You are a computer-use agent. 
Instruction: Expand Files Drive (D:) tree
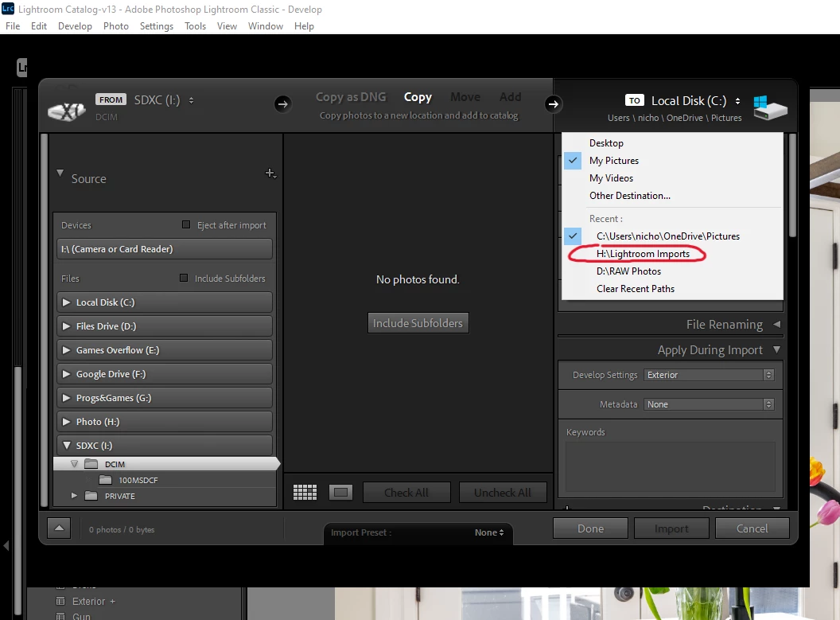tap(67, 326)
